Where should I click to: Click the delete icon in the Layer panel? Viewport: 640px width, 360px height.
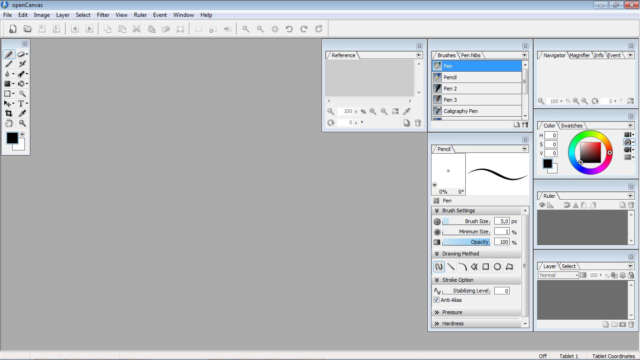(631, 324)
